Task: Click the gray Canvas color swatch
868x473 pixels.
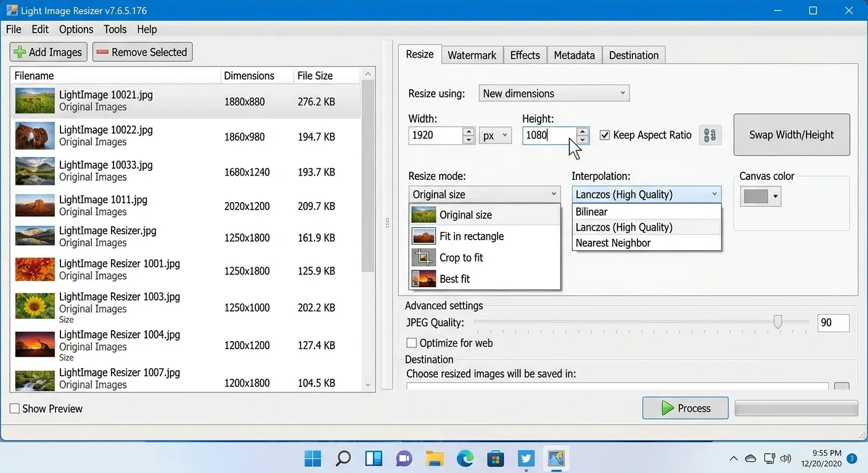Action: 756,197
